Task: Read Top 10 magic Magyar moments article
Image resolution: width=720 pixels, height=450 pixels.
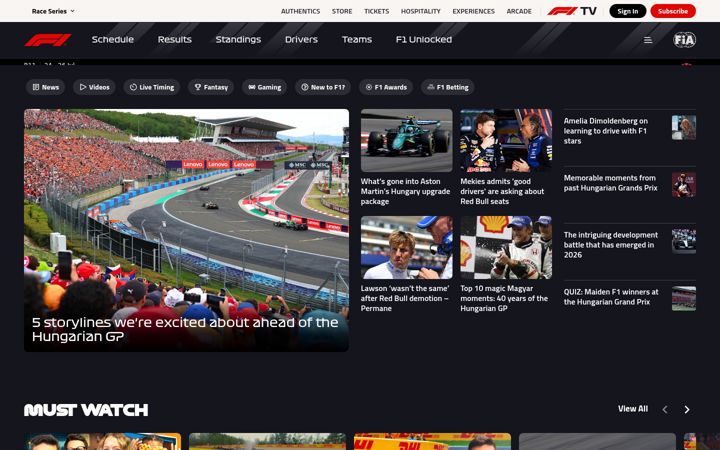Action: [x=504, y=298]
